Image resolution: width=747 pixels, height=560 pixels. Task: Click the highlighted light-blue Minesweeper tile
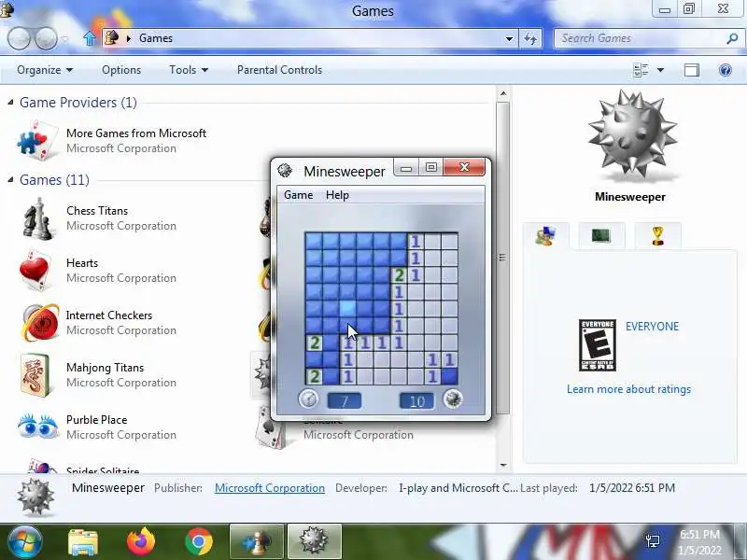click(347, 309)
